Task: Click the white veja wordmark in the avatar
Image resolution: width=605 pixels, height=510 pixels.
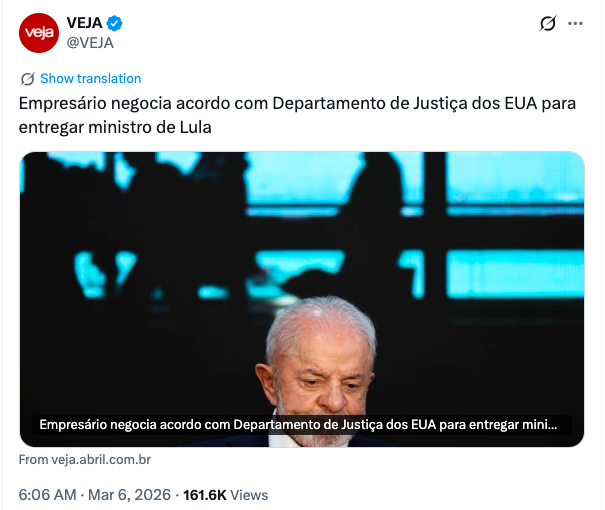Action: 39,33
